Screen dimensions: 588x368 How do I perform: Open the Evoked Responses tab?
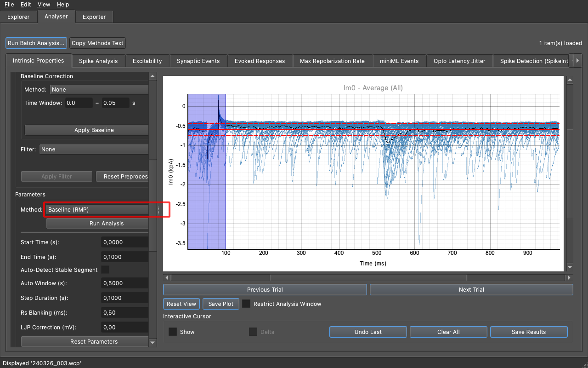(260, 61)
